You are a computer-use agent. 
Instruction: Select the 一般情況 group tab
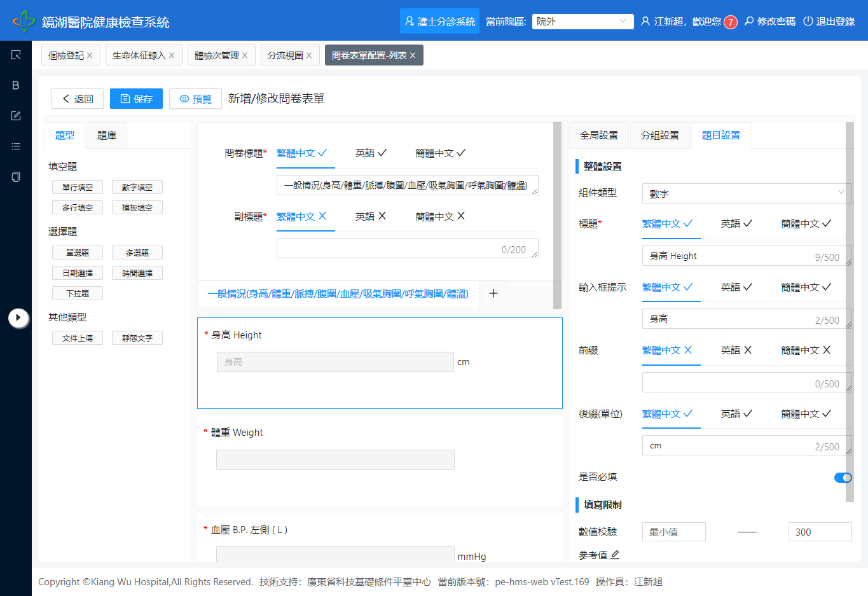[338, 294]
